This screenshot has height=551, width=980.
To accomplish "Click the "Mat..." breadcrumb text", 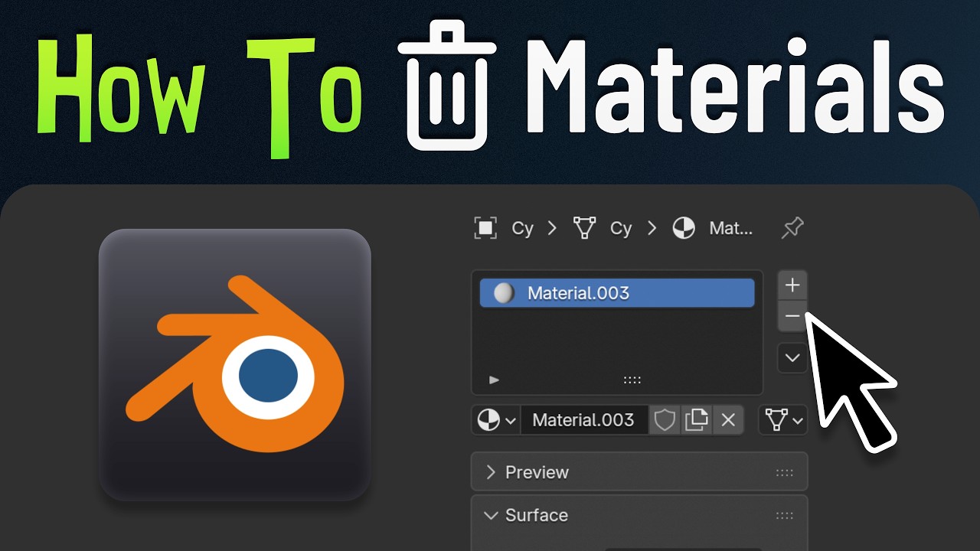I will pyautogui.click(x=731, y=228).
